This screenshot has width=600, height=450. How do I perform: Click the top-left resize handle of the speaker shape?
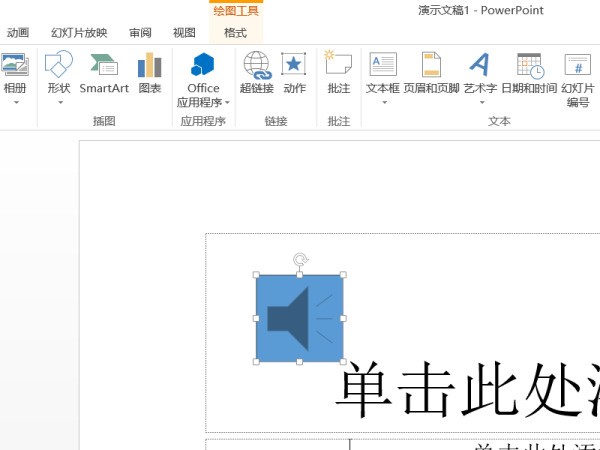pyautogui.click(x=256, y=275)
